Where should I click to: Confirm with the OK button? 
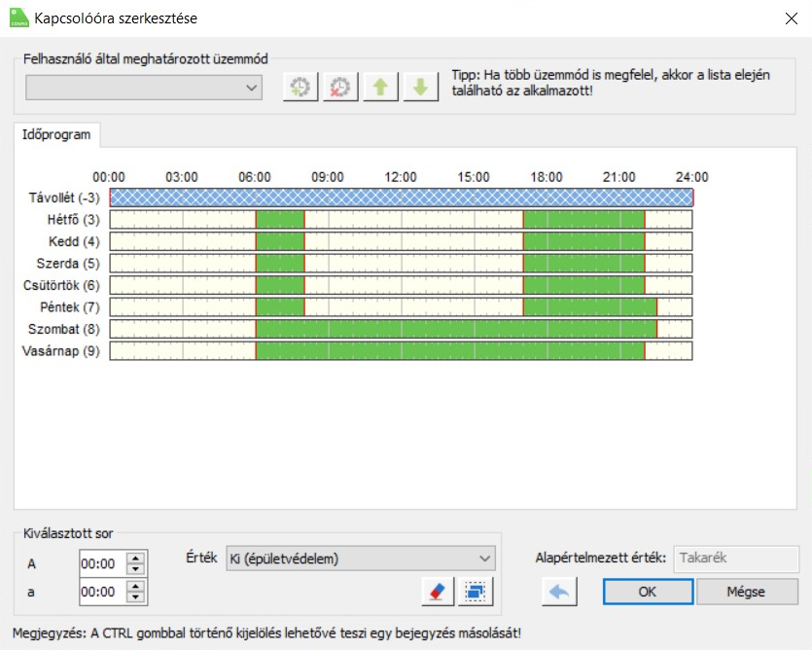(648, 592)
